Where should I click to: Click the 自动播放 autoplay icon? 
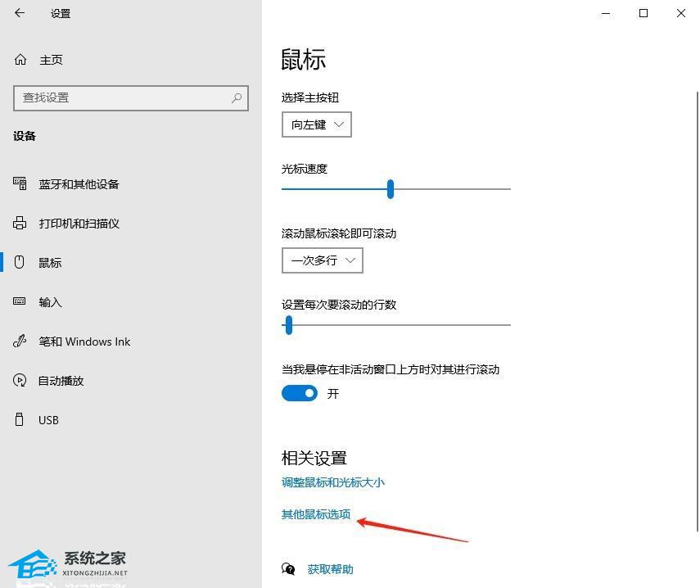pos(20,380)
